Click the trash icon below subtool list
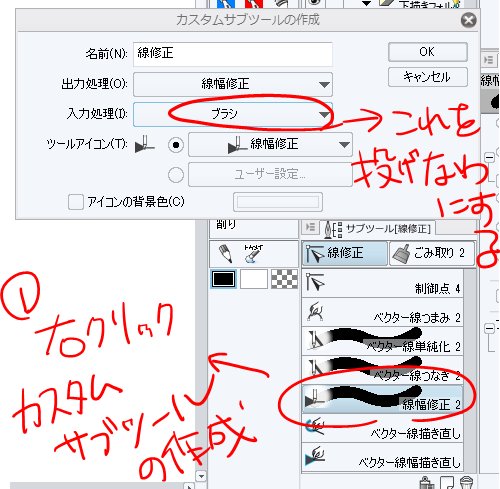 click(466, 483)
